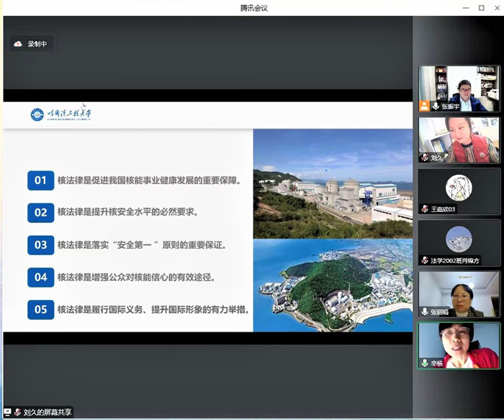The width and height of the screenshot is (504, 420).
Task: Click the cloud recording icon
Action: point(18,44)
